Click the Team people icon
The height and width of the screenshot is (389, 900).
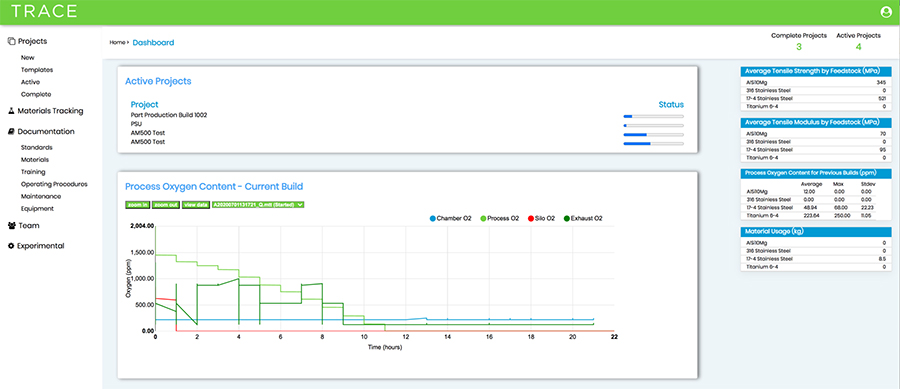click(11, 225)
